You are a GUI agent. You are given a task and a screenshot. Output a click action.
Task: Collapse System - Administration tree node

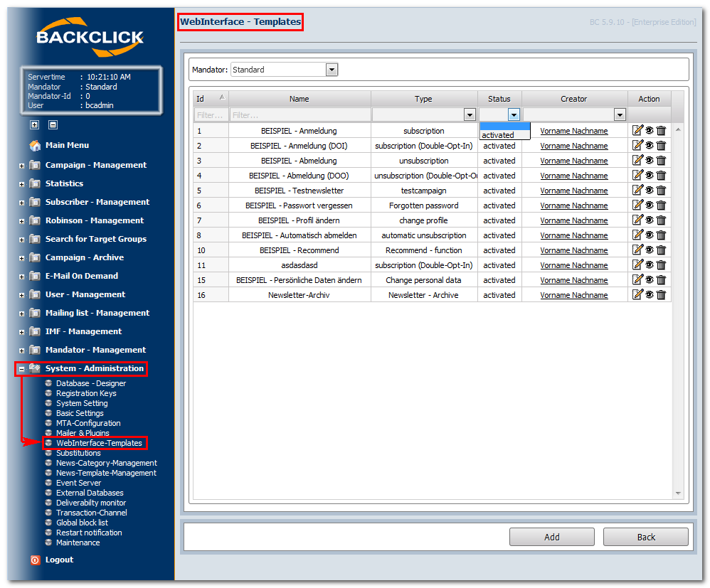click(22, 370)
